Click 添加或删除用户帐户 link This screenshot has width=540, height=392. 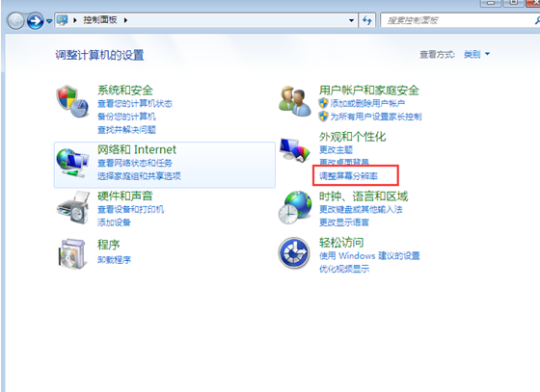pyautogui.click(x=367, y=103)
